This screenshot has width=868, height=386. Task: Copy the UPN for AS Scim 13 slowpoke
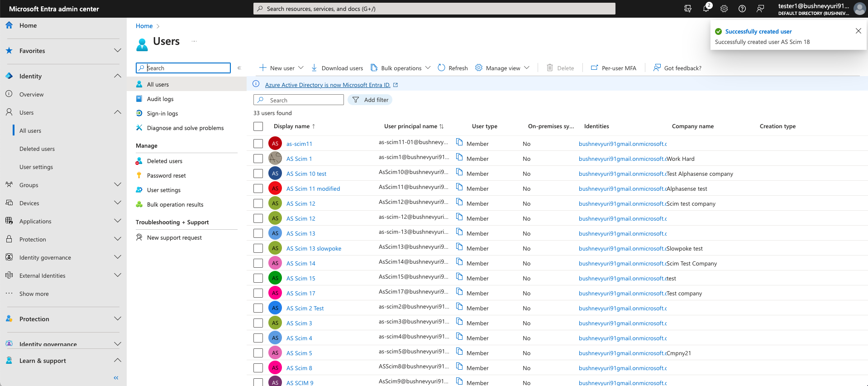tap(459, 247)
